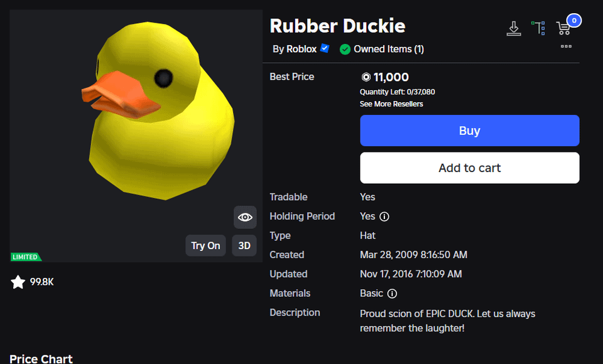The width and height of the screenshot is (603, 364).
Task: Click the green Limited badge
Action: [x=25, y=257]
